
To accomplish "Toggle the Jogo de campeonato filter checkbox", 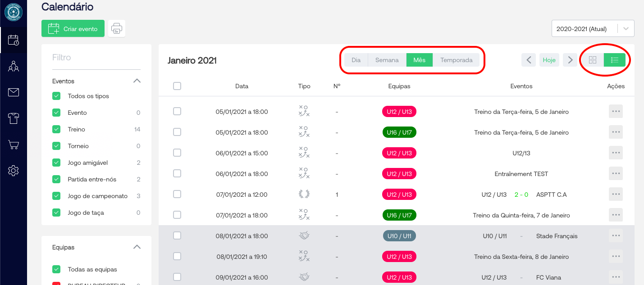I will tap(56, 196).
